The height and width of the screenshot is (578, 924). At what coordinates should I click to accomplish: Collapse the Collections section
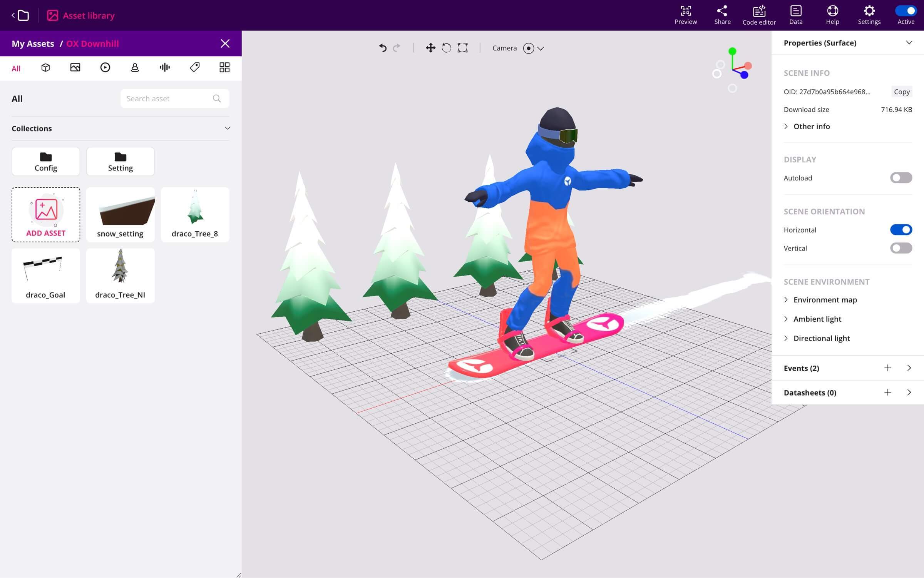tap(228, 128)
